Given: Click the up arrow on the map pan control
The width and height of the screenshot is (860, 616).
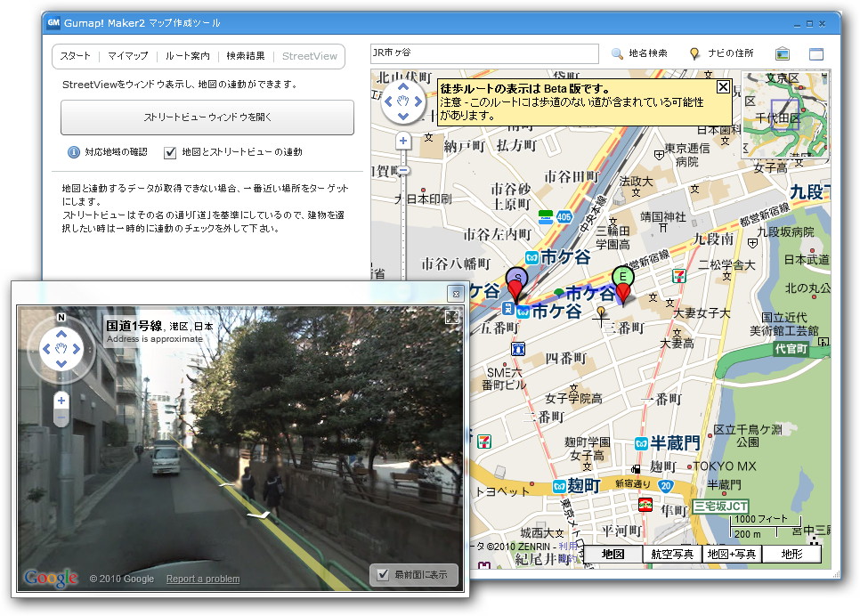Looking at the screenshot, I should pyautogui.click(x=403, y=86).
